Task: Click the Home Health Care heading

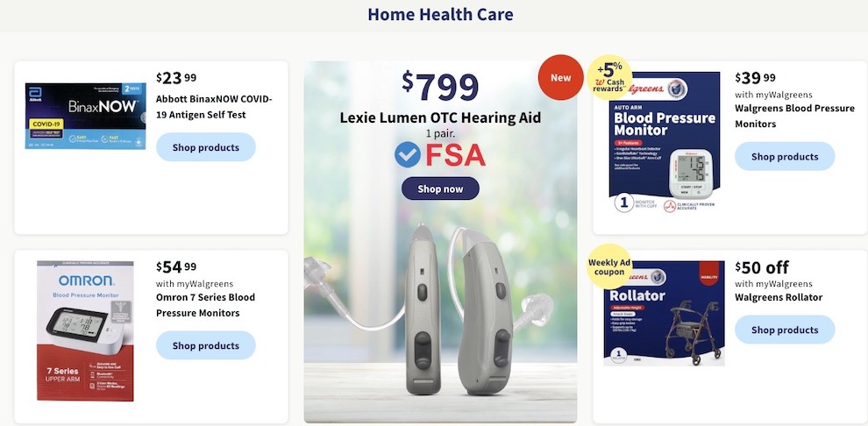Action: [440, 14]
